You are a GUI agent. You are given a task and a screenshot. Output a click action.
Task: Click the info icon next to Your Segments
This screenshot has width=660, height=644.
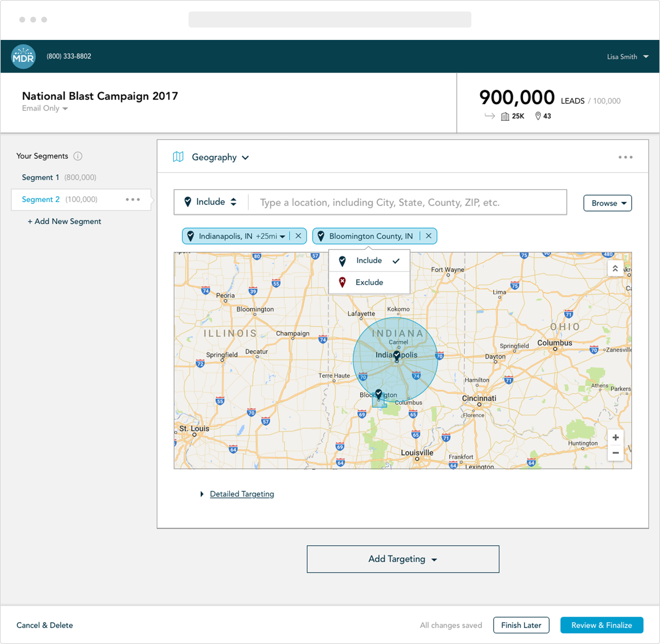[78, 156]
